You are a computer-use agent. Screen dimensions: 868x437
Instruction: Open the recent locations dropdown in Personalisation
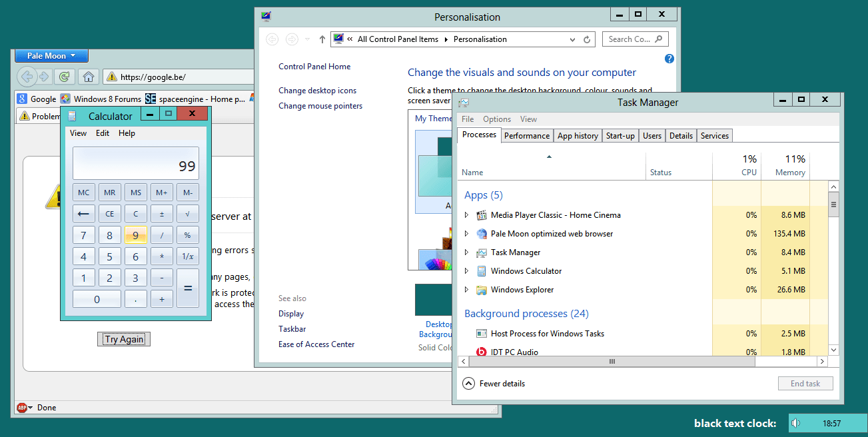(307, 39)
